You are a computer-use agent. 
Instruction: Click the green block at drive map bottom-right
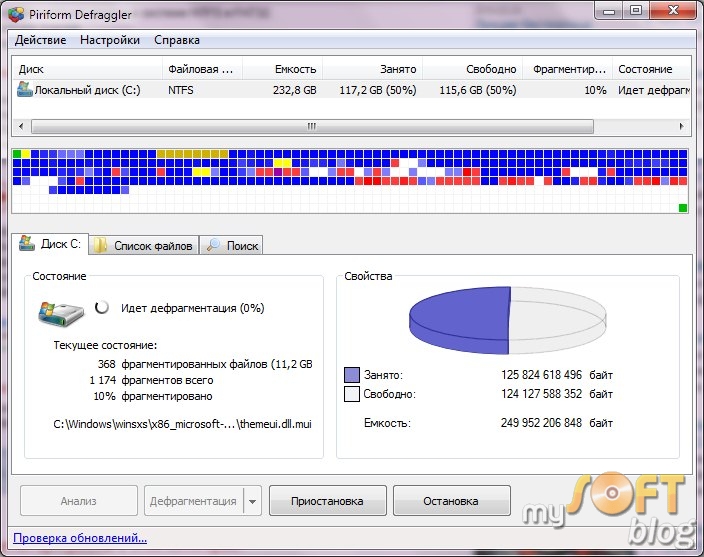pyautogui.click(x=683, y=208)
